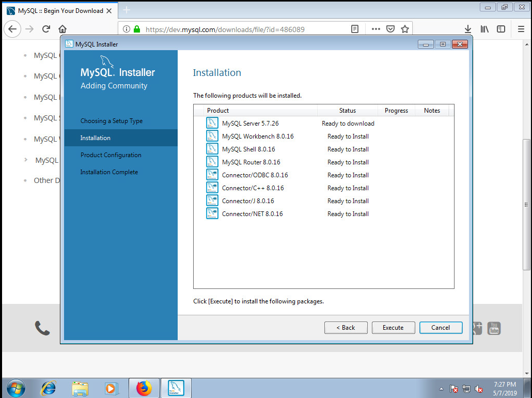Screen dimensions: 532x398
Task: Launch Internet Explorer from taskbar
Action: [49, 388]
